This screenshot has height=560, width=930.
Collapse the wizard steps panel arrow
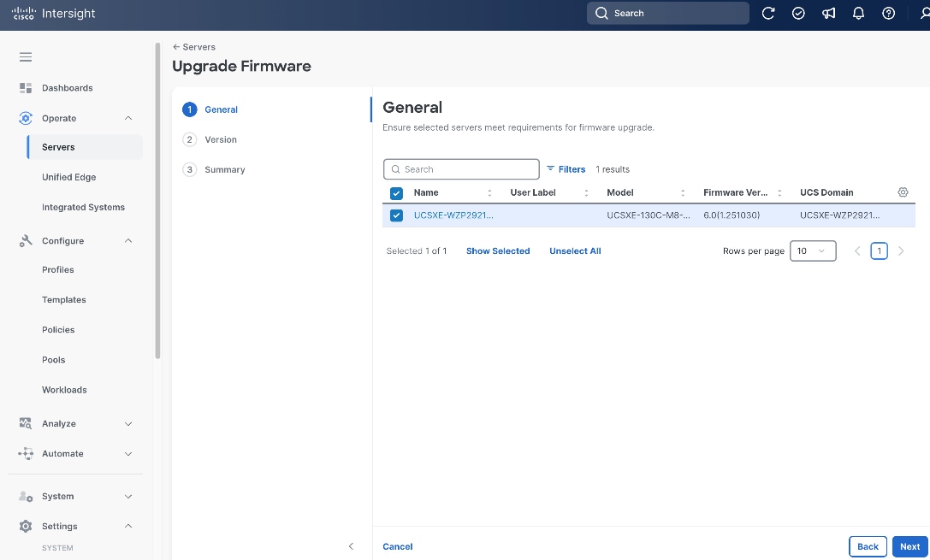351,546
